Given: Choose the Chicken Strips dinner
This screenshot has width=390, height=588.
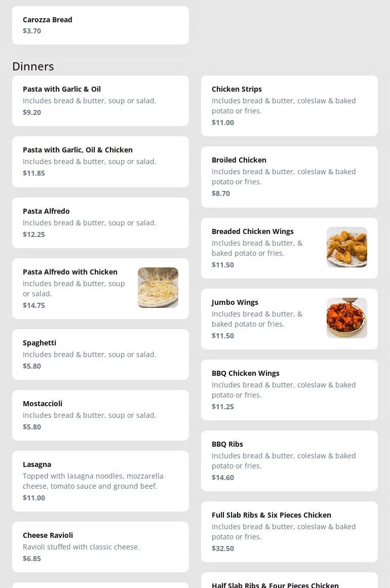Looking at the screenshot, I should click(x=290, y=106).
